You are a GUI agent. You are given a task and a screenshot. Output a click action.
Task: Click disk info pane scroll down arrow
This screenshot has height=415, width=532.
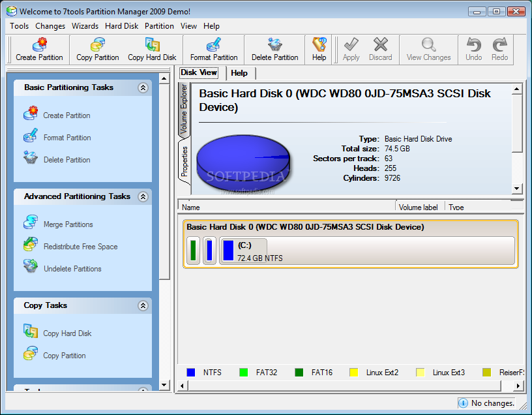pos(516,189)
